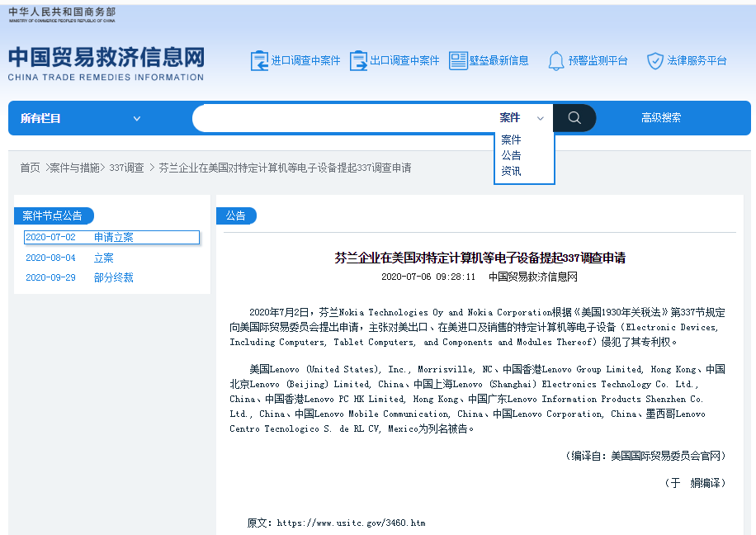This screenshot has height=535, width=756.
Task: Click 案件与措施 breadcrumb link
Action: pos(74,168)
